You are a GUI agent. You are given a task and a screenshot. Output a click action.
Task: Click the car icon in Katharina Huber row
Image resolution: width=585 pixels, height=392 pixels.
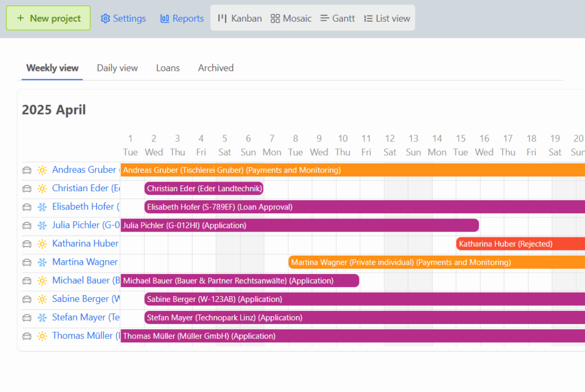pos(27,244)
